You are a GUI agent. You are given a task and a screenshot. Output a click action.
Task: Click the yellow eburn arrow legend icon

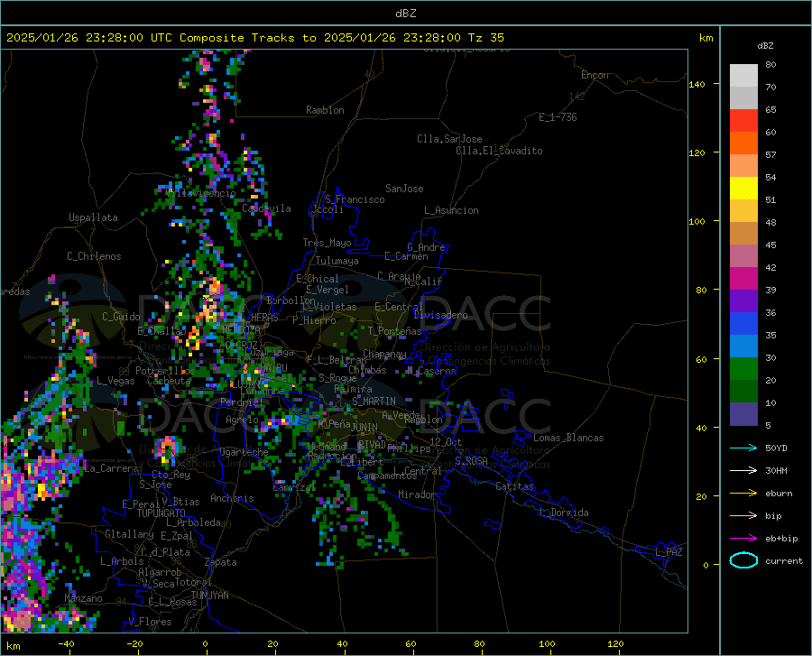[x=743, y=493]
